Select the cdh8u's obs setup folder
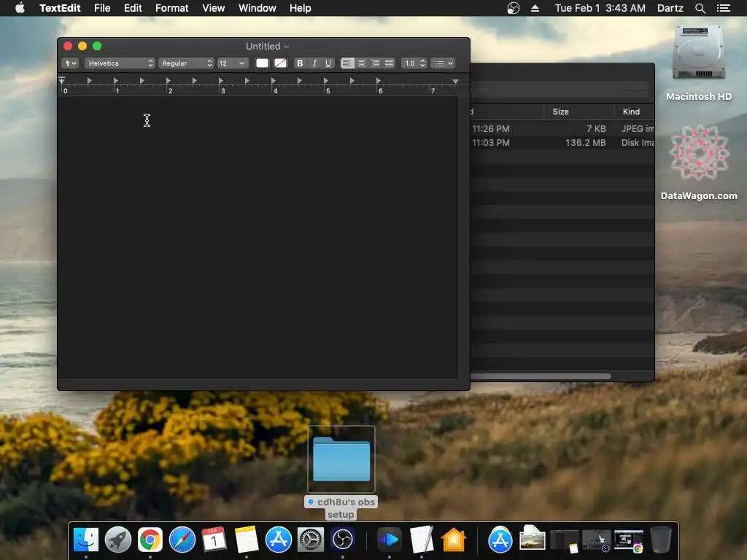This screenshot has height=560, width=747. tap(341, 472)
